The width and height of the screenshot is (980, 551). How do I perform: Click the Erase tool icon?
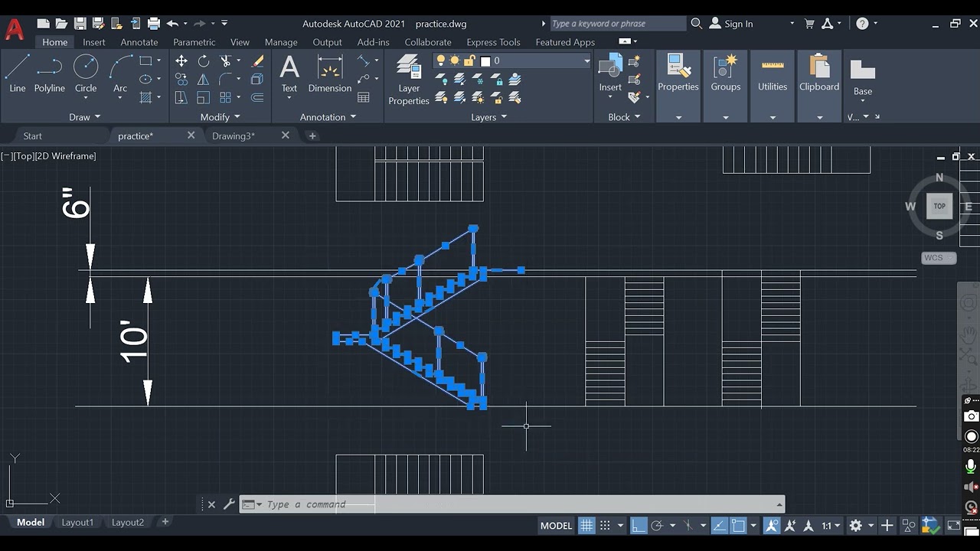coord(257,60)
